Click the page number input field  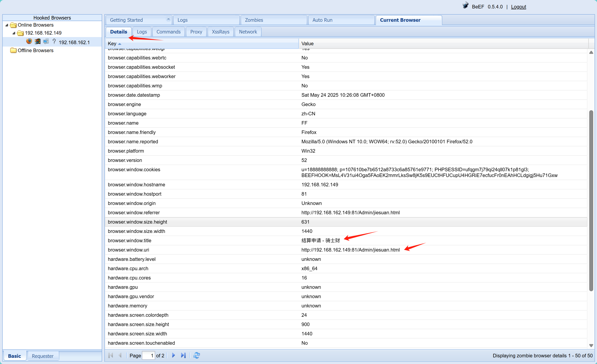point(148,355)
